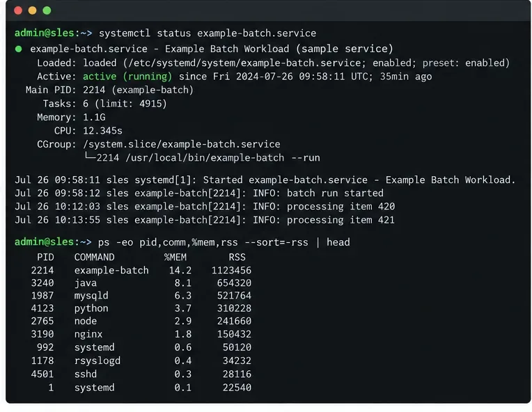
Task: Click the sshd process name
Action: (86, 374)
